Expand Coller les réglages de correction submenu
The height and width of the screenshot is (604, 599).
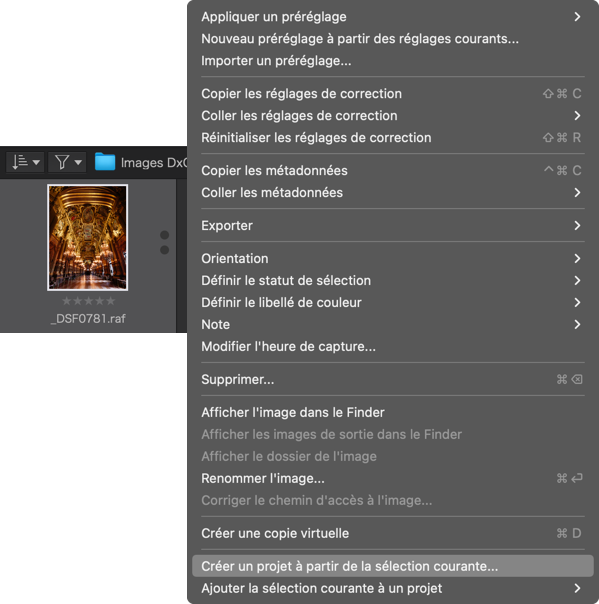click(392, 116)
